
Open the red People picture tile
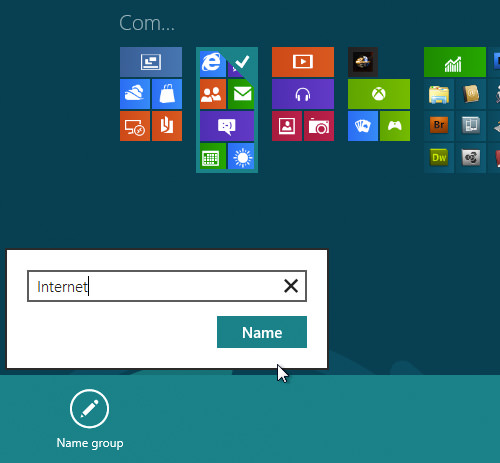[x=287, y=126]
